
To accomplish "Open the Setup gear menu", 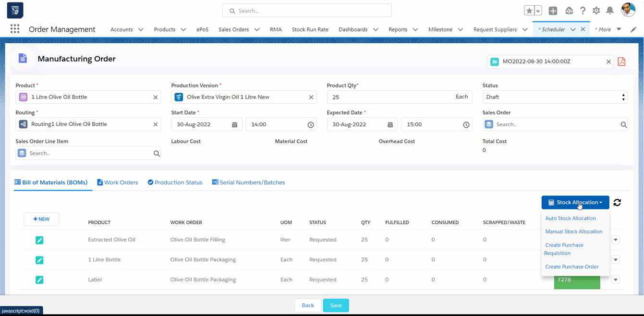I will 596,11.
